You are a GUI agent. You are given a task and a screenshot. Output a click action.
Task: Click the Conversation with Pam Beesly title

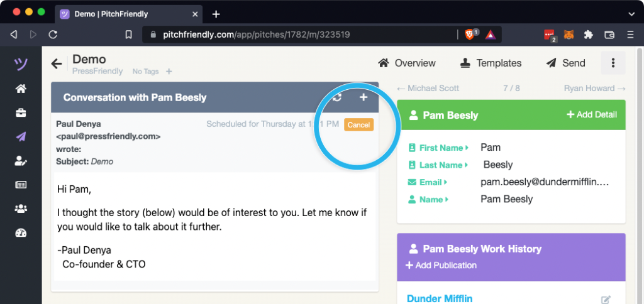[135, 97]
